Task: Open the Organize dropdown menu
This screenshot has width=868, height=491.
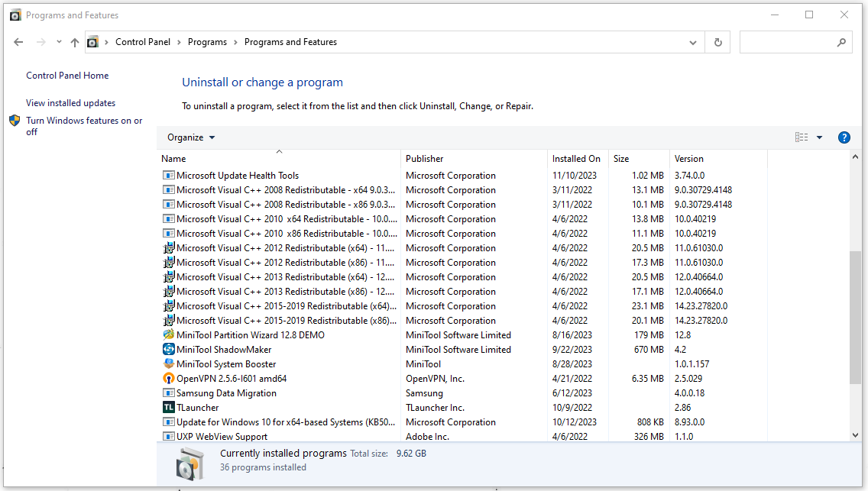Action: point(190,137)
